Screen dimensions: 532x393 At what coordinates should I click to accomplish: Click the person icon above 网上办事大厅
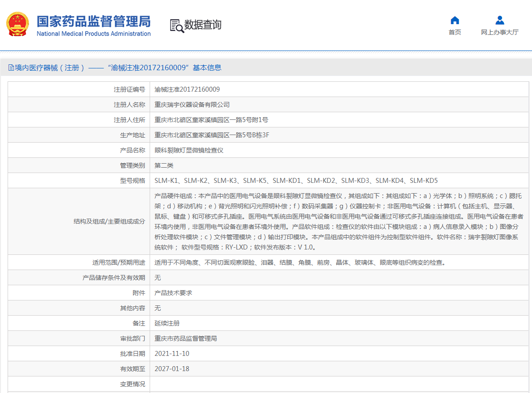coord(500,20)
